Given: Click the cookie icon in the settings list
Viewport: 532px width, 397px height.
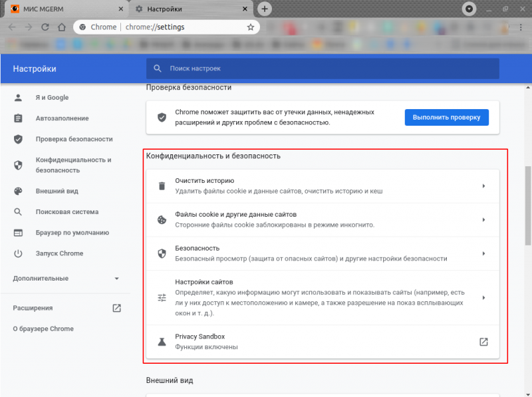Looking at the screenshot, I should point(161,219).
